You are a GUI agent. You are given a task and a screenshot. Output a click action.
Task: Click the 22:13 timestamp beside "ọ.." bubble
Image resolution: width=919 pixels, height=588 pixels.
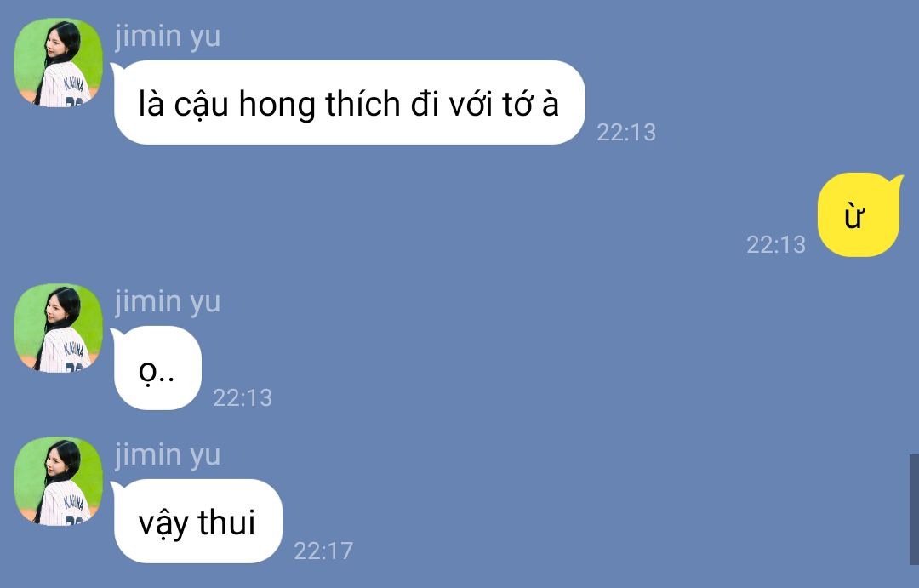[243, 398]
